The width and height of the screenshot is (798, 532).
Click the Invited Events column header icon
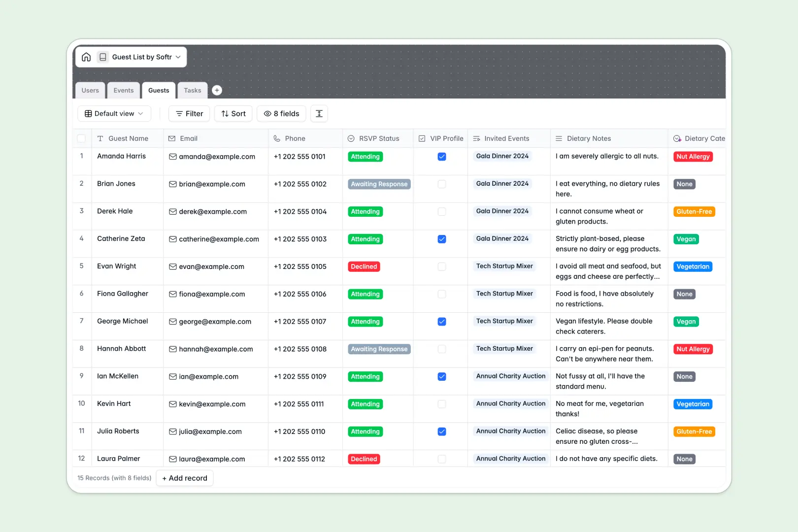476,138
